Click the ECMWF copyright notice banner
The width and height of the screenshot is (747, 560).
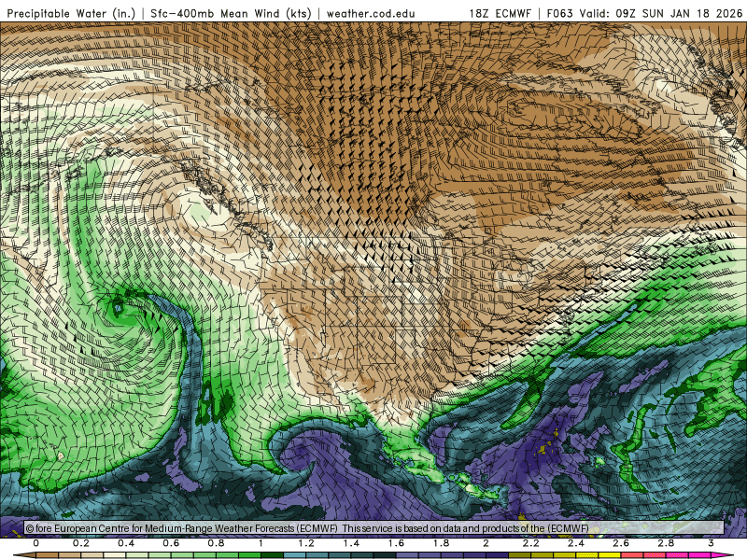coord(374,528)
